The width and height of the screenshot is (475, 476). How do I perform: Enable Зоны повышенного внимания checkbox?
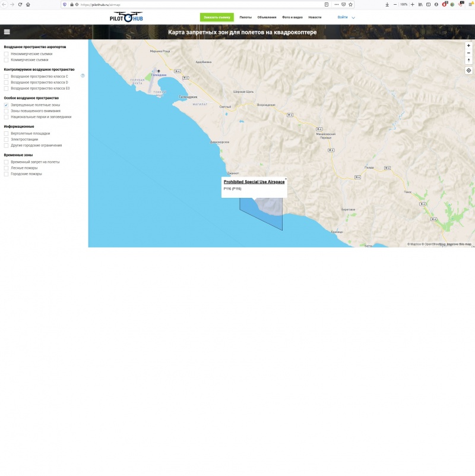6,111
